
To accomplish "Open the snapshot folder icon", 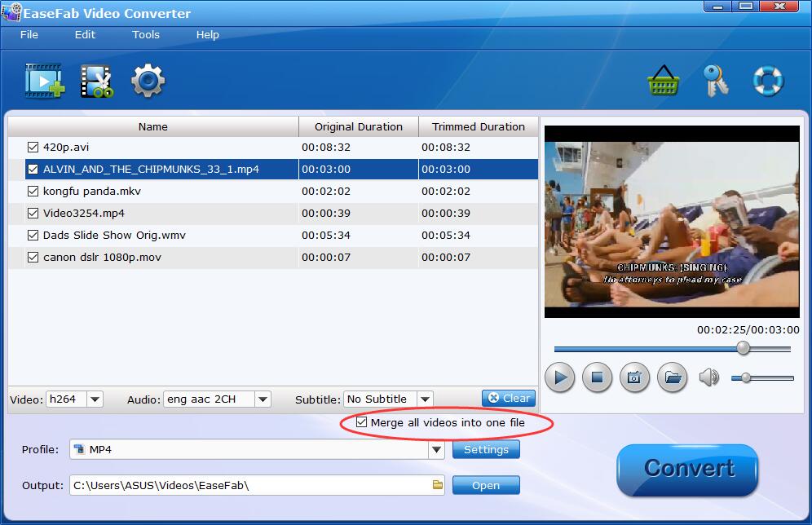I will coord(672,377).
